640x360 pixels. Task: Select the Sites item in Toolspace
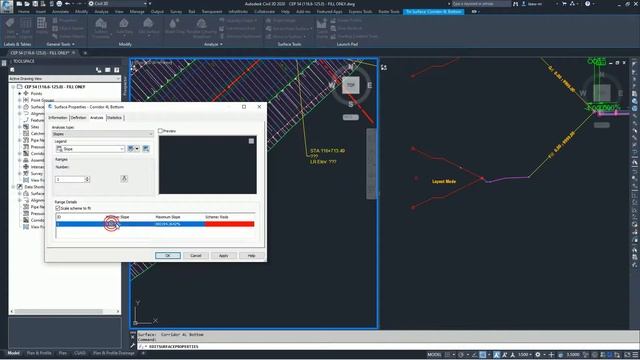click(x=35, y=127)
